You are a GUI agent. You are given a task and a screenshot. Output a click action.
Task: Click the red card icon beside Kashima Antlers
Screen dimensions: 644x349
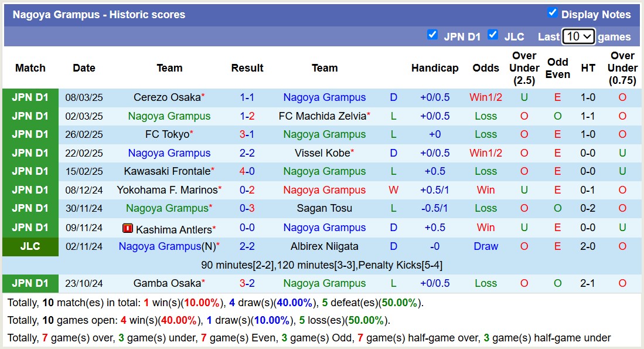(128, 228)
